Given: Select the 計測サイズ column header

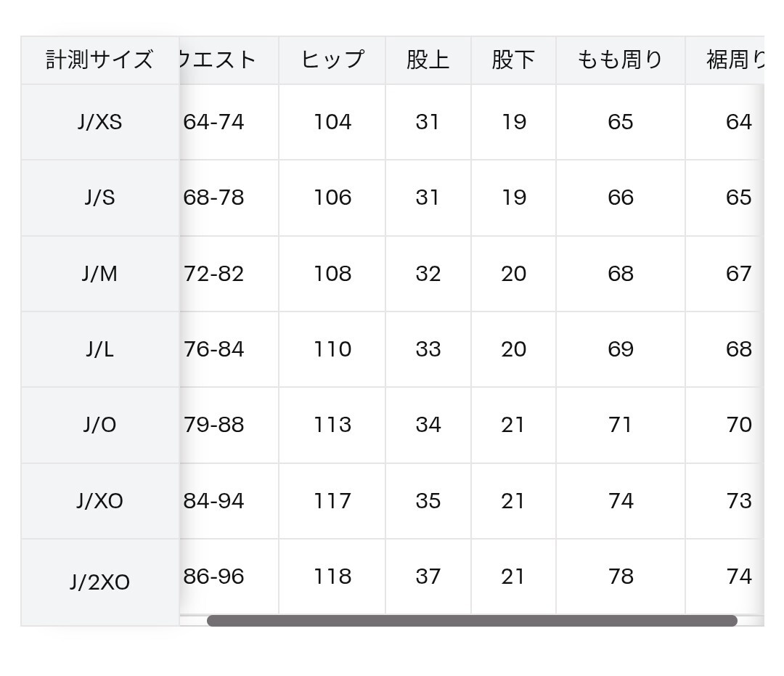Looking at the screenshot, I should click(100, 60).
